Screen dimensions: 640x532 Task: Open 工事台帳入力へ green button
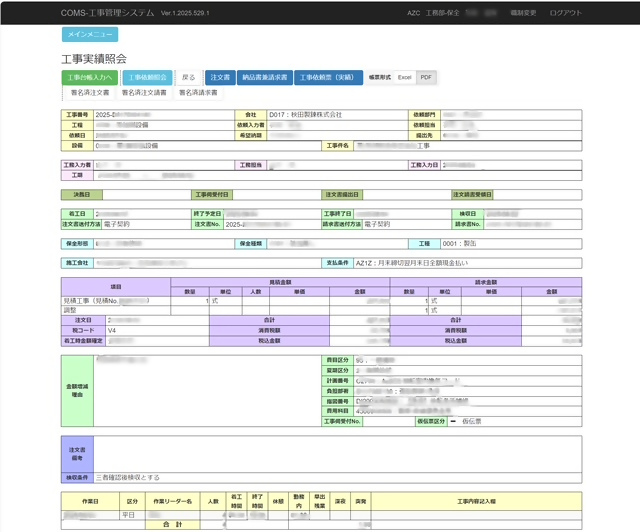click(91, 77)
